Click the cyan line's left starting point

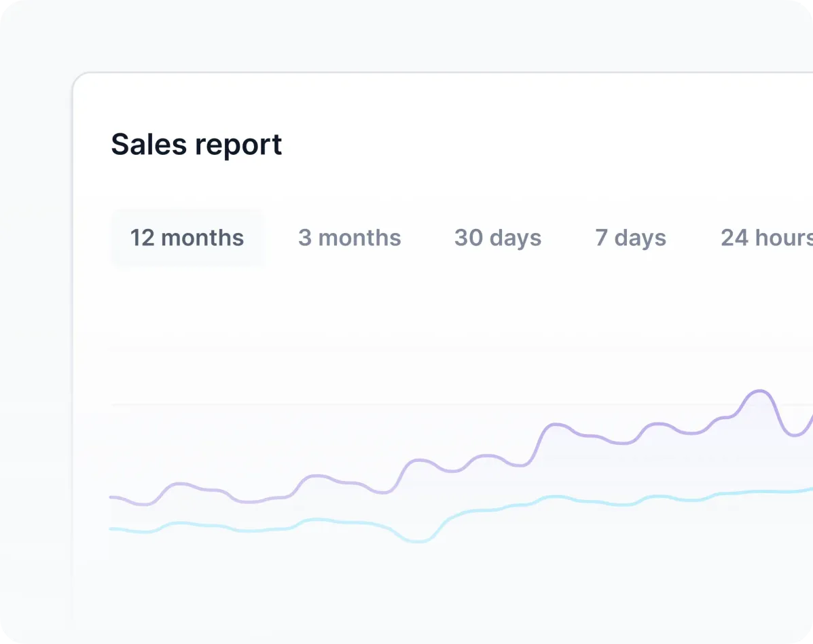coord(111,529)
